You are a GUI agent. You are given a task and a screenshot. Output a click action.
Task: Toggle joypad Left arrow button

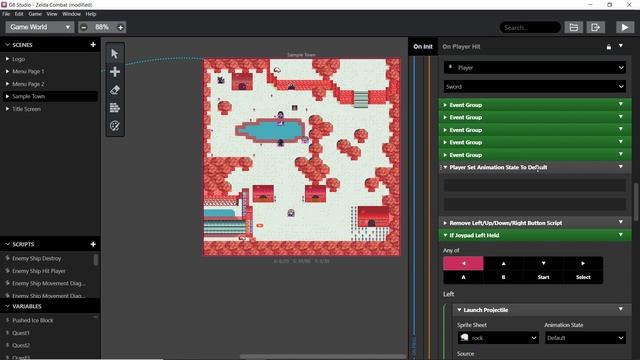[463, 263]
